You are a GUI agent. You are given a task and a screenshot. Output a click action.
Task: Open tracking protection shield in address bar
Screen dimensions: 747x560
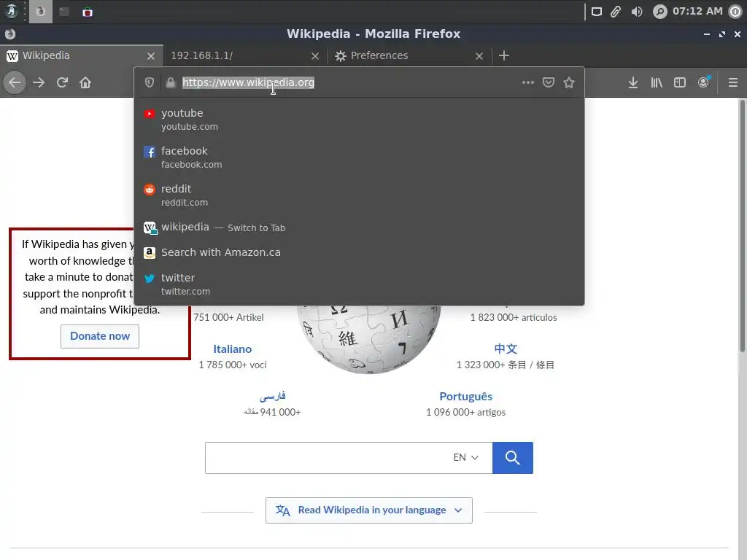150,82
